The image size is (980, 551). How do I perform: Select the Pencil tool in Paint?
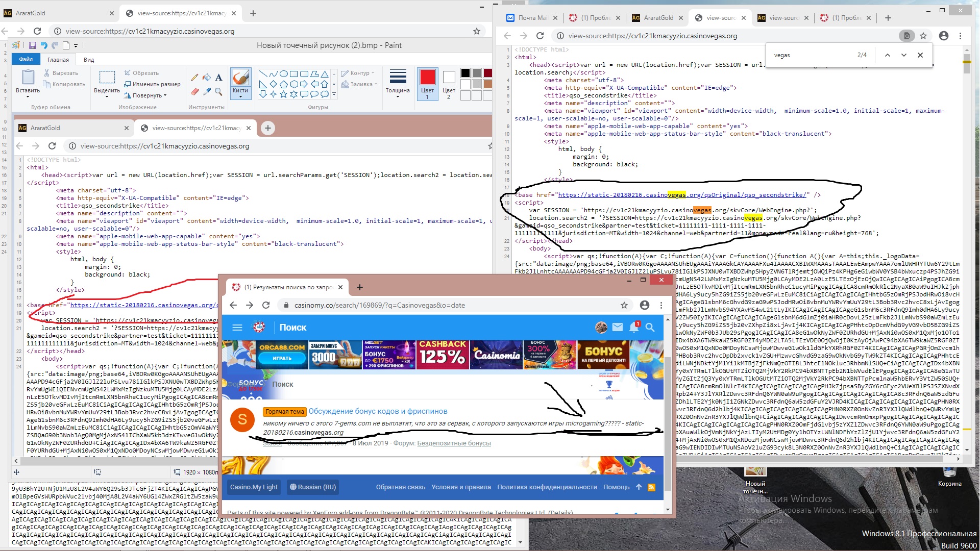[x=194, y=78]
